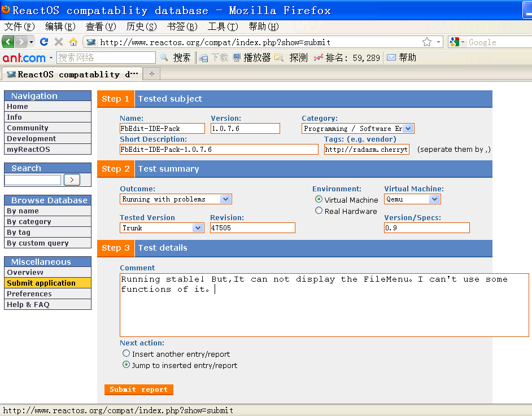Expand the Category dropdown
The width and height of the screenshot is (532, 416).
pos(408,129)
